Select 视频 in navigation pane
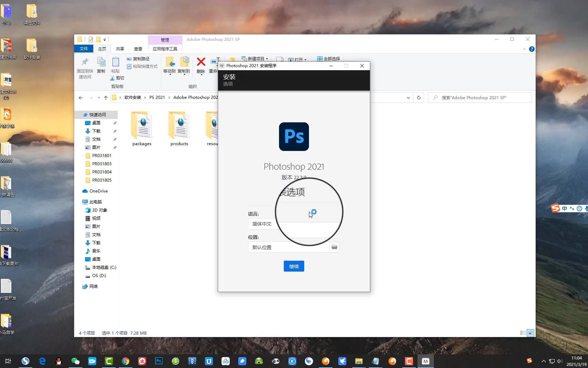The image size is (588, 368). (93, 218)
